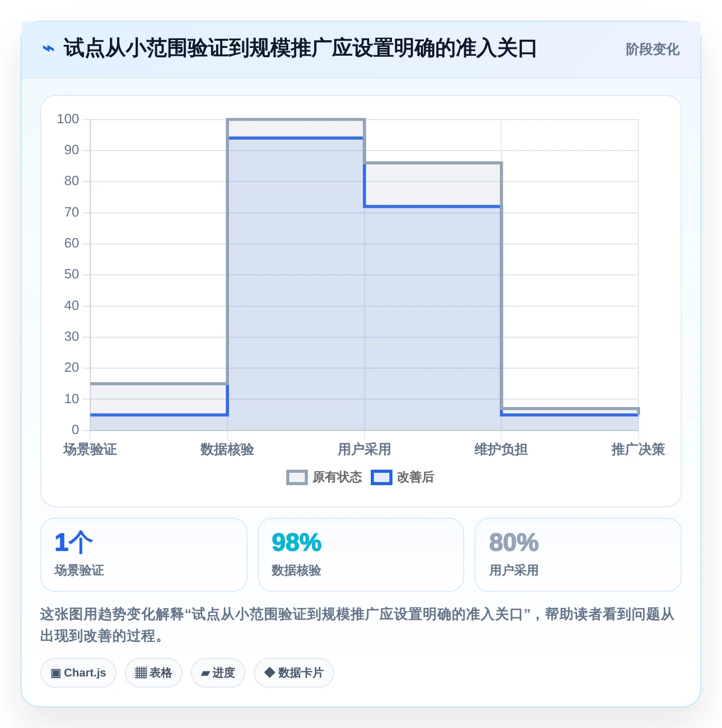
Task: Click the 数据核验 x-axis label
Action: tap(227, 450)
